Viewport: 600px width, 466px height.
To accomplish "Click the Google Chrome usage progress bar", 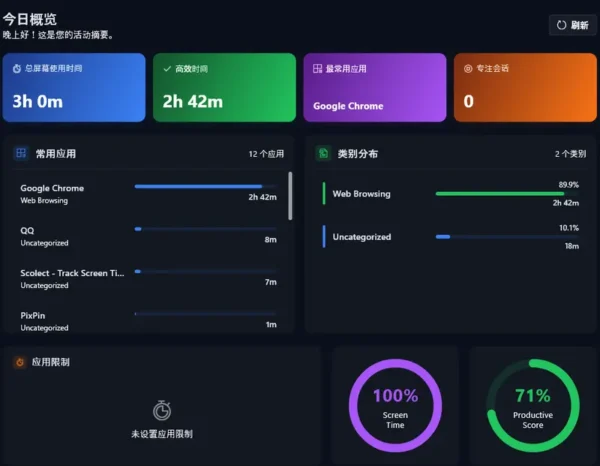I will click(205, 186).
